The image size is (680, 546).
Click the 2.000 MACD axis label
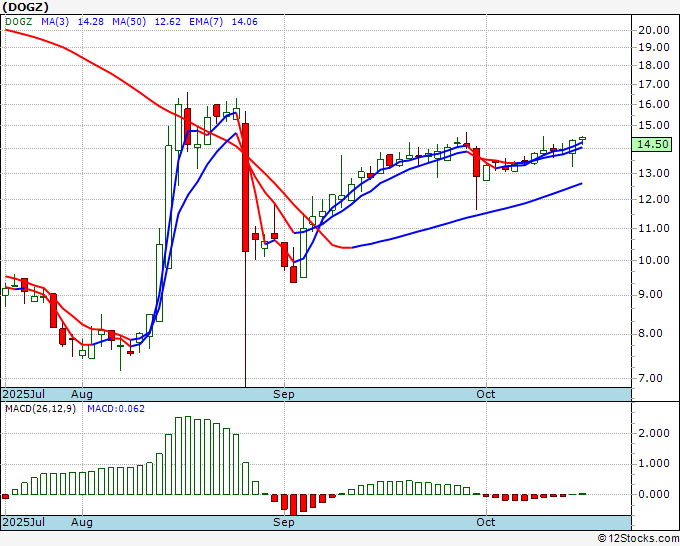tap(654, 433)
